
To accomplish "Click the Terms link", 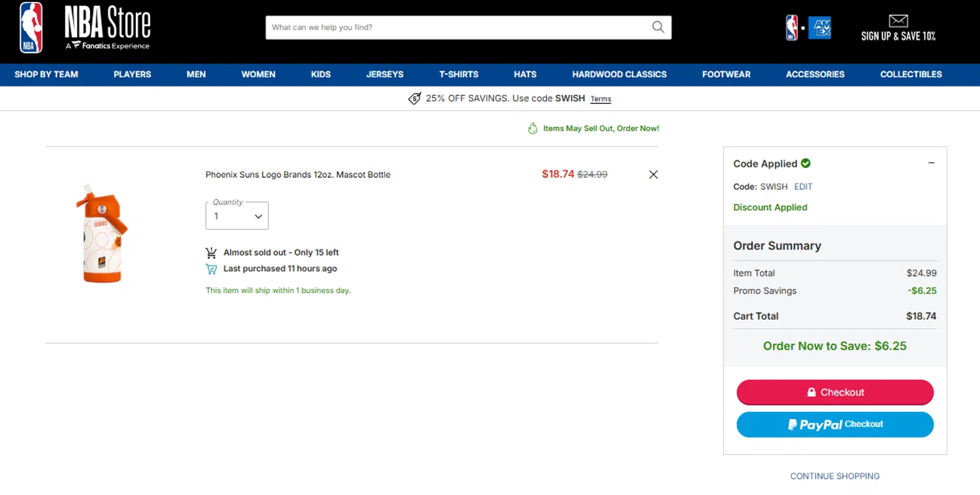I will (x=601, y=99).
